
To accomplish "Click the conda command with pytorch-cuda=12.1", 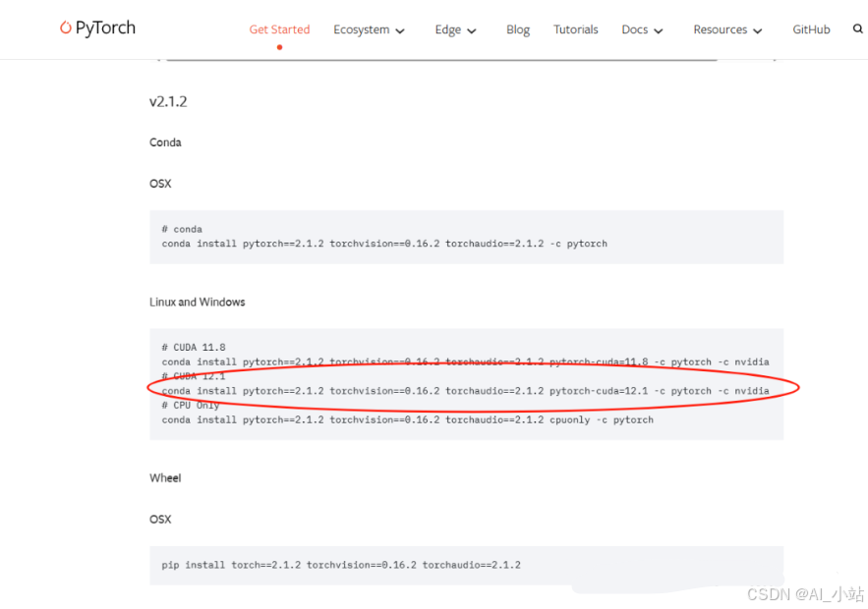I will click(465, 391).
